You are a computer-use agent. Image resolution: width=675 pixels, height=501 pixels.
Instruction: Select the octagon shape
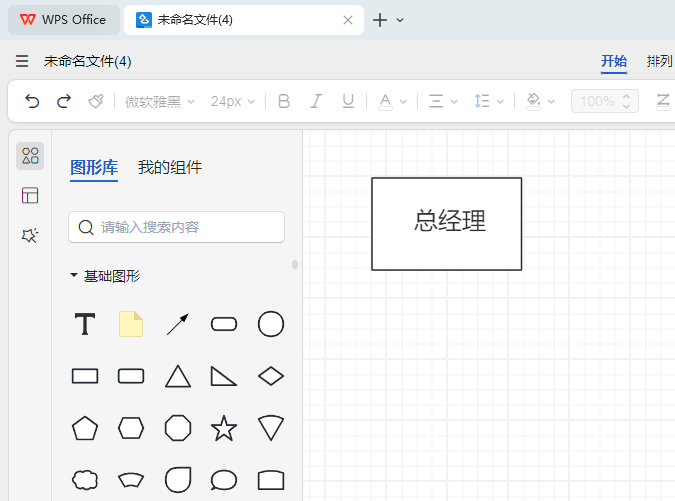(178, 428)
